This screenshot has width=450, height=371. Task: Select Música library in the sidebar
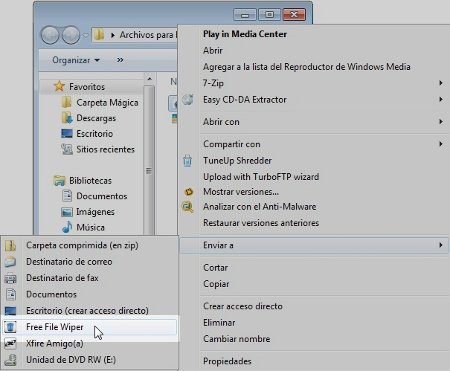point(90,227)
